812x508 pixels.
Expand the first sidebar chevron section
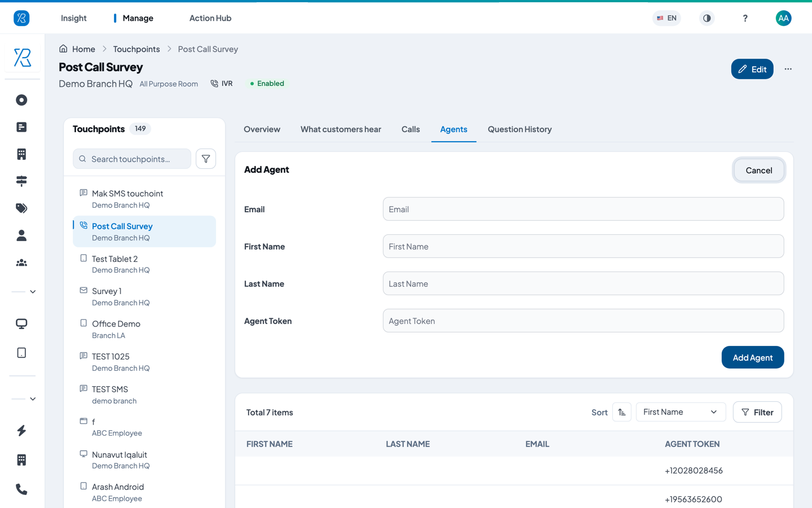[x=33, y=292]
